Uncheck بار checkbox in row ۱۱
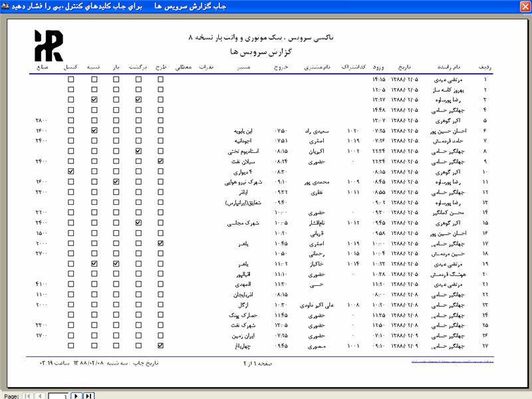 pos(116,182)
